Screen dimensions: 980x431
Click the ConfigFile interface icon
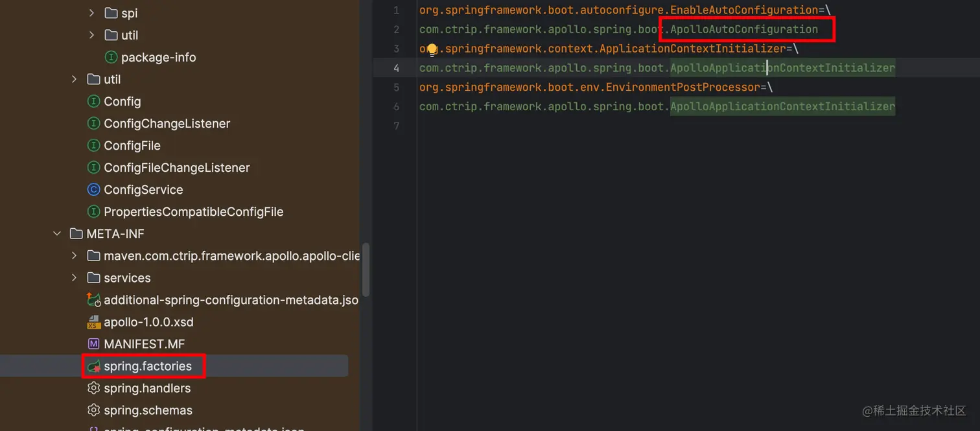point(93,145)
